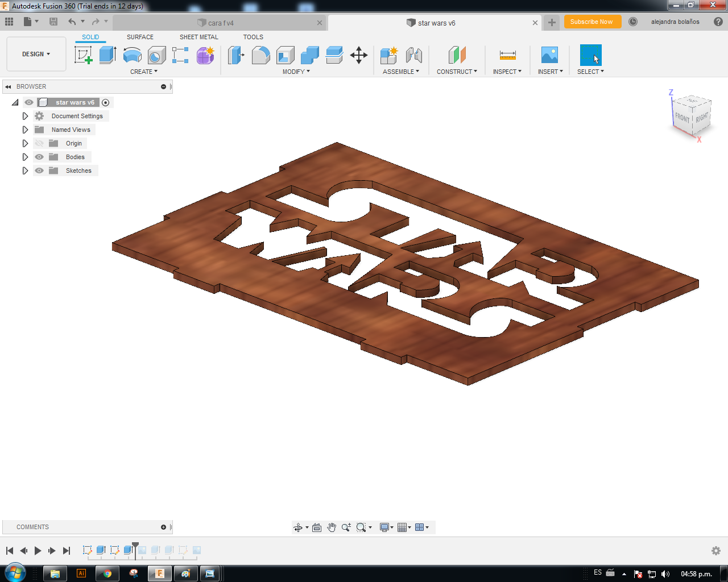Screen dimensions: 728x582
Task: Open the alejandra bolaños account menu
Action: click(x=675, y=22)
